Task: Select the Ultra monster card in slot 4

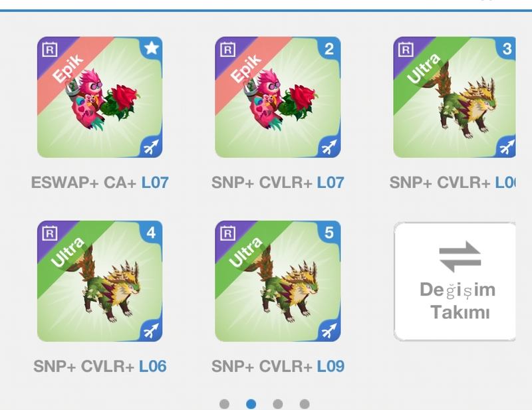Action: [100, 281]
